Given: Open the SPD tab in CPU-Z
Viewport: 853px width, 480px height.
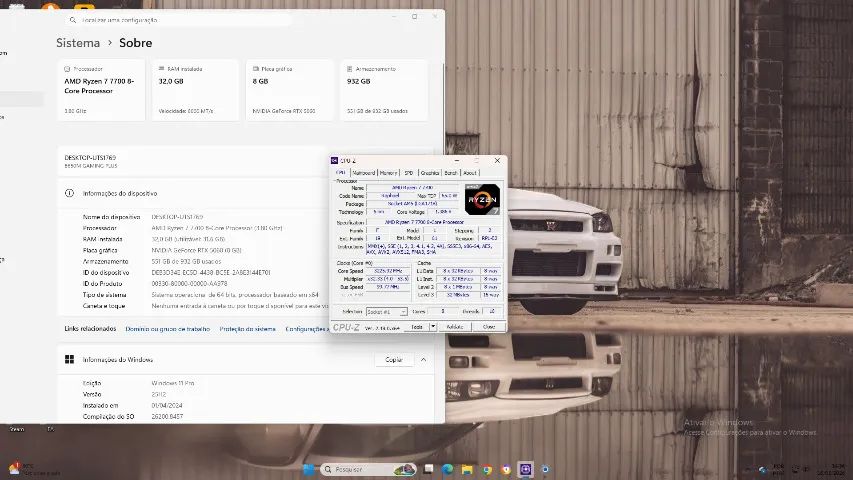Looking at the screenshot, I should pyautogui.click(x=409, y=173).
